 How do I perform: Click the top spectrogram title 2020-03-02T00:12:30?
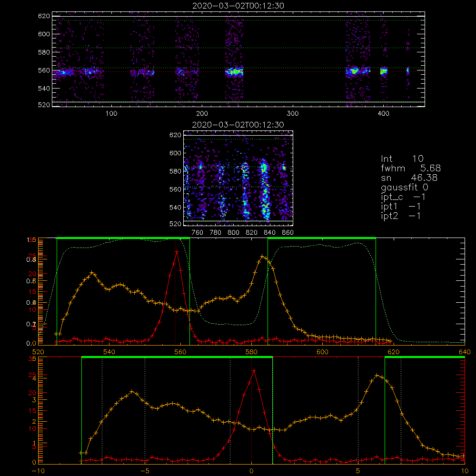(238, 6)
